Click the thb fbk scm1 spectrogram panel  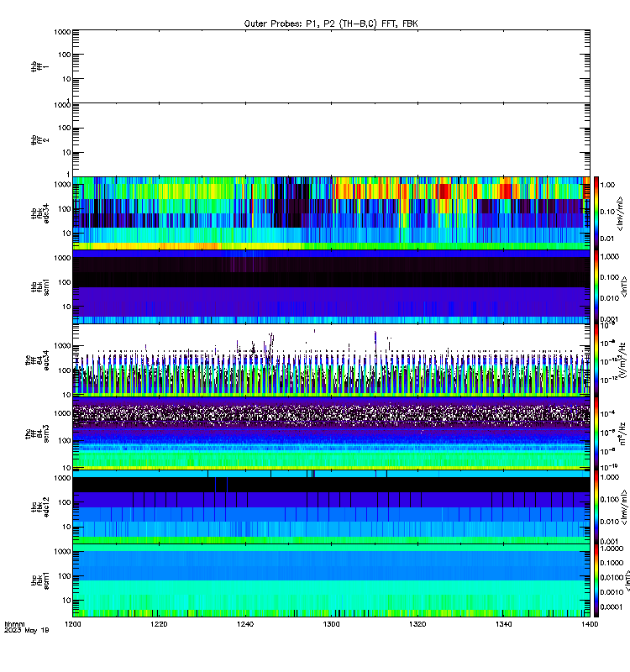pos(331,286)
